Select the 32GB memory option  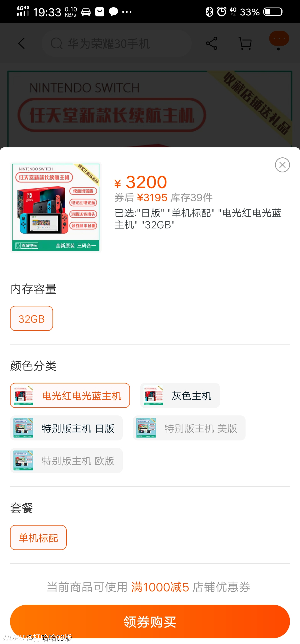click(31, 318)
